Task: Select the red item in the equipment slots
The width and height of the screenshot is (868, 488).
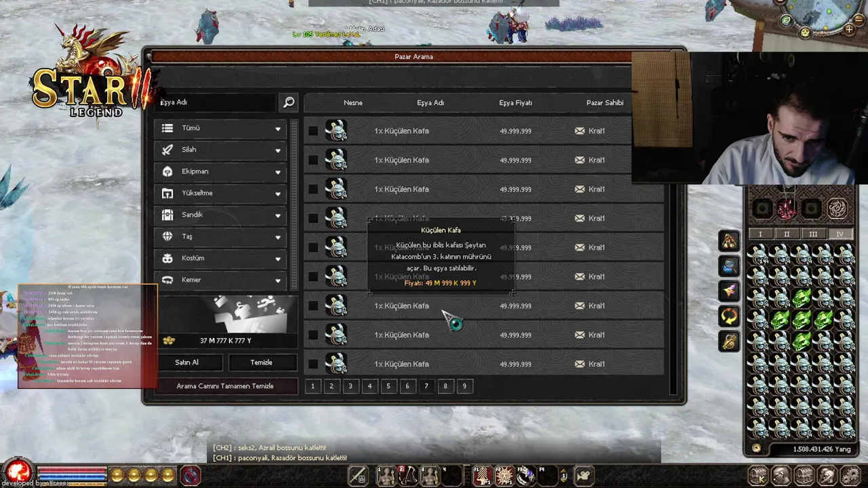Action: (787, 209)
